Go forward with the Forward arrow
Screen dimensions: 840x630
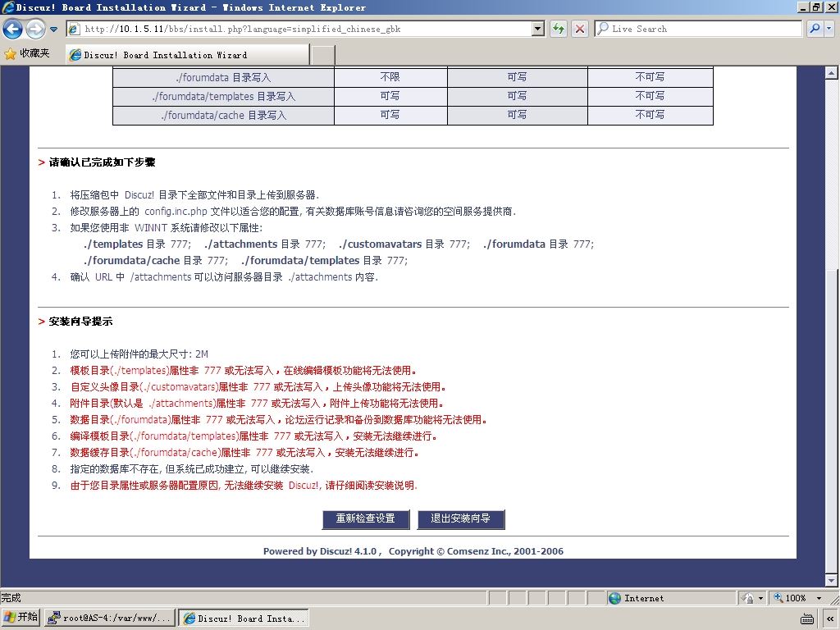click(x=35, y=29)
